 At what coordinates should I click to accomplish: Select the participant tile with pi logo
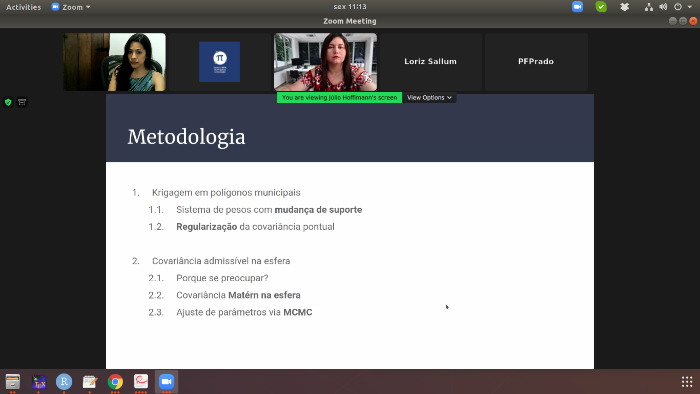220,62
